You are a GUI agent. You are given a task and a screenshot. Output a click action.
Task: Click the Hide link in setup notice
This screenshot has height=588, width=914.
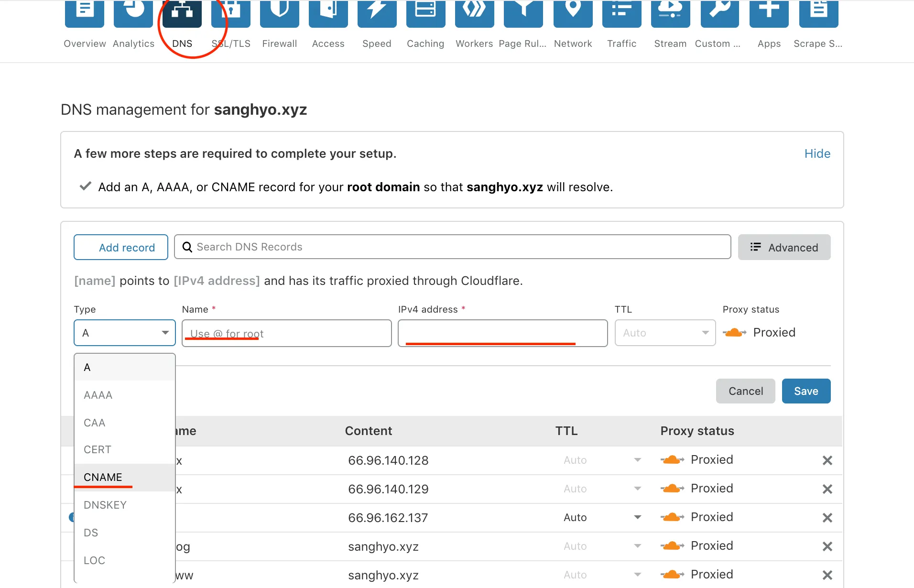point(817,153)
